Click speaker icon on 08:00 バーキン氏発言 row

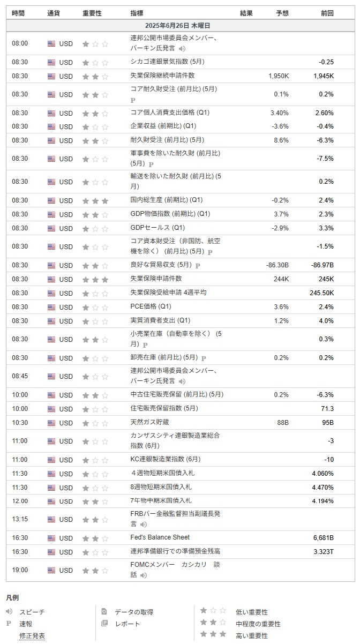coord(182,48)
